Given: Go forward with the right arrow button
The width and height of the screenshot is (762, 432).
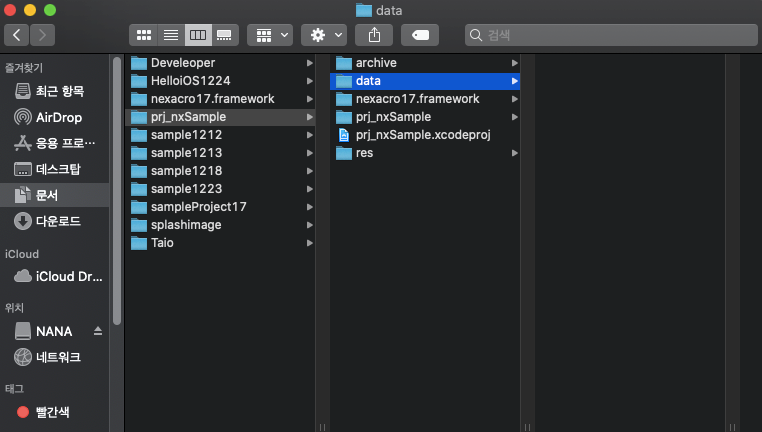Looking at the screenshot, I should pos(43,35).
